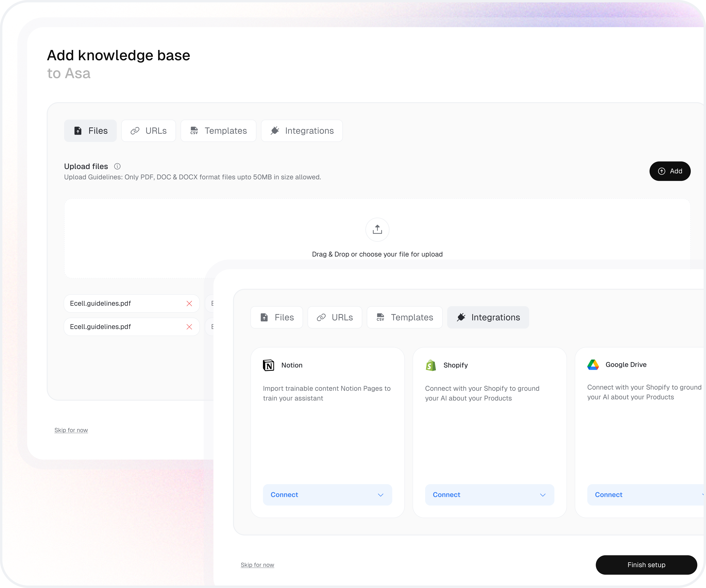Click the info icon beside Upload files
This screenshot has height=588, width=706.
(117, 166)
